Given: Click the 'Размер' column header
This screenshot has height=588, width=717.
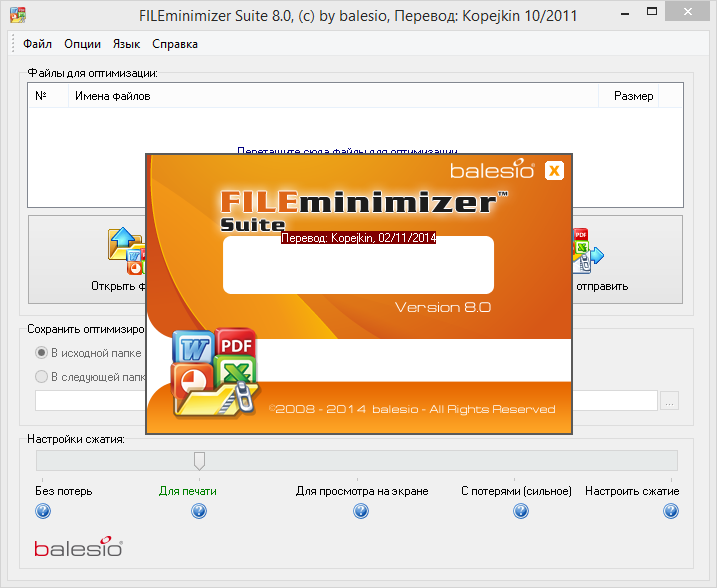Looking at the screenshot, I should pos(628,96).
